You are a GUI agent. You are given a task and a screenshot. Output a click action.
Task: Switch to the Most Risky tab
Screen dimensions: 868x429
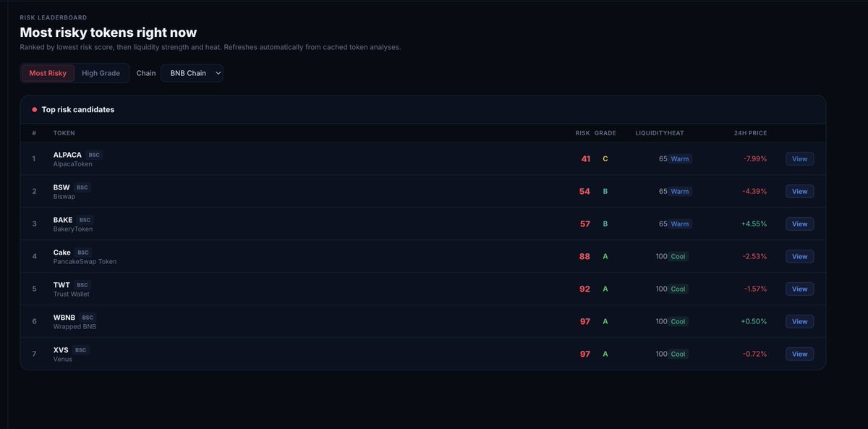pos(48,73)
